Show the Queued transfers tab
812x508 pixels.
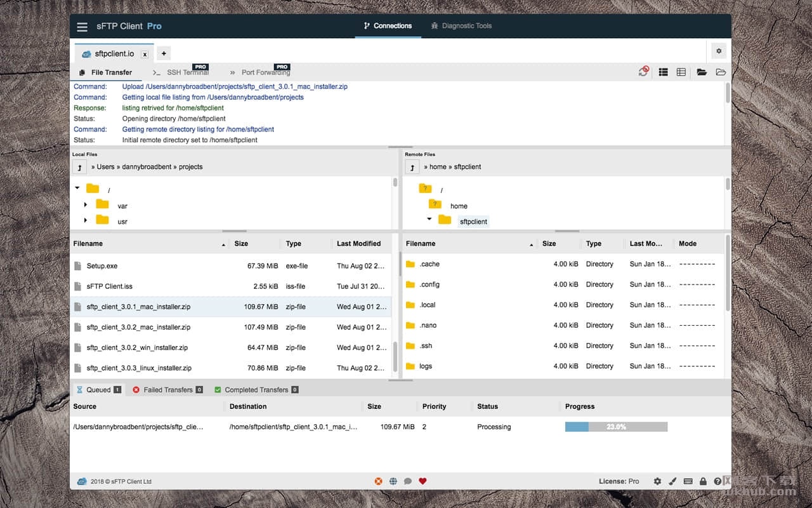tap(98, 390)
